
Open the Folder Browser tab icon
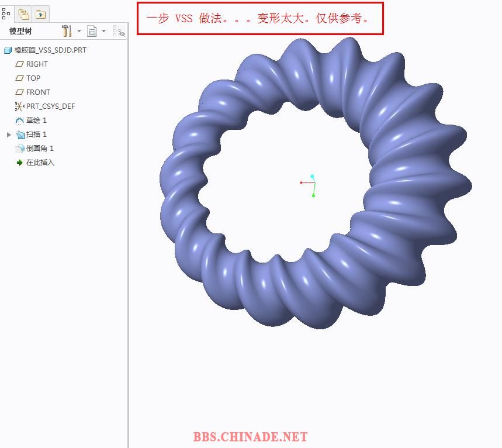(24, 15)
